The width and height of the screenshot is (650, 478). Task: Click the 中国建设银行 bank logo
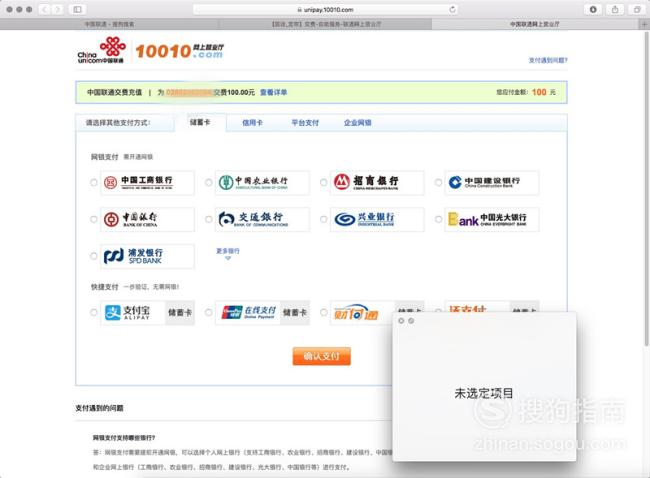click(492, 182)
